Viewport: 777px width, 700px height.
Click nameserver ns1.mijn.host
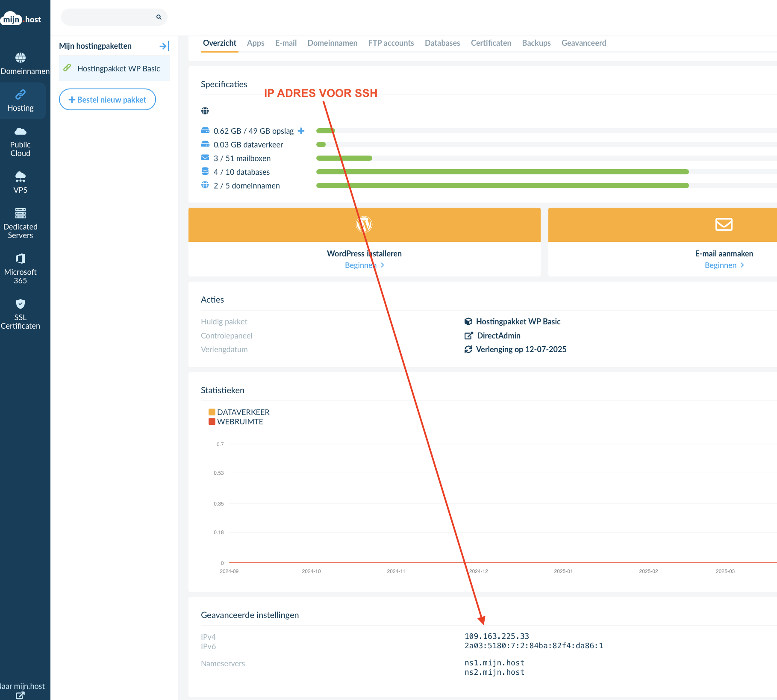pos(494,663)
